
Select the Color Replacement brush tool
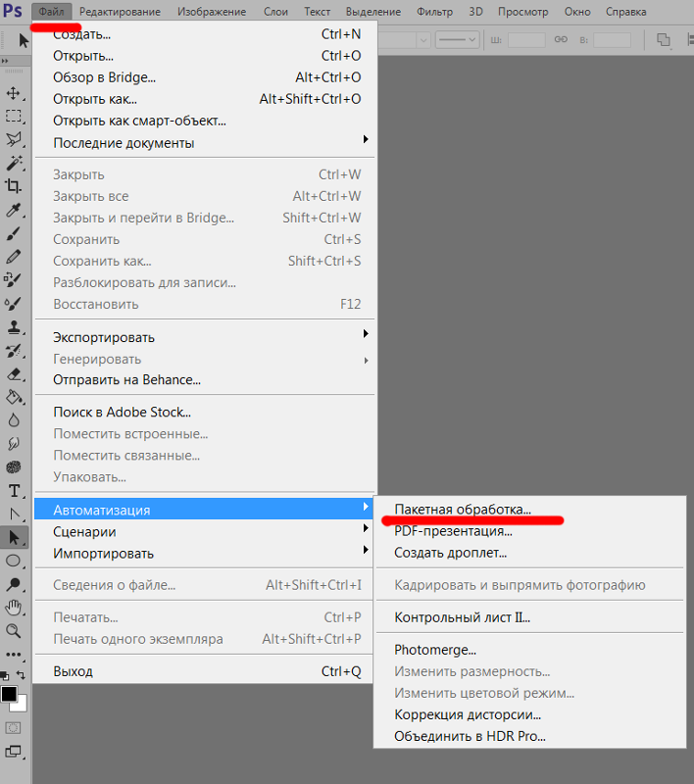tap(14, 280)
